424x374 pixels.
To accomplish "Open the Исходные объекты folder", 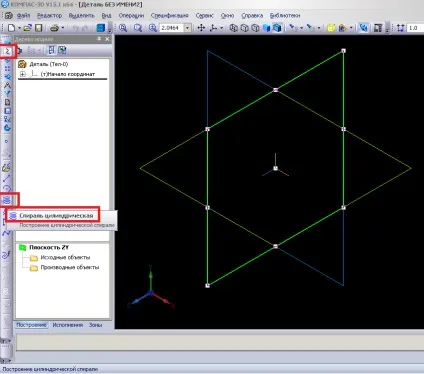I will [x=65, y=257].
